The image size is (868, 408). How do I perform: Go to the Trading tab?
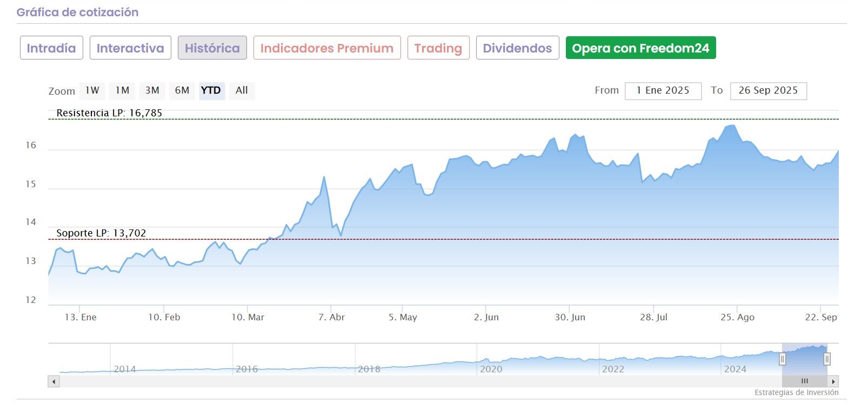click(438, 48)
